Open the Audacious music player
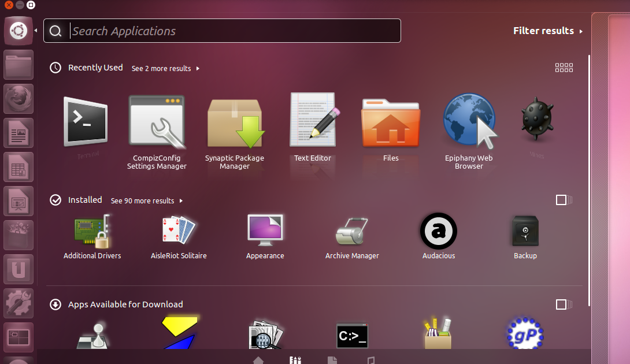 [x=438, y=229]
